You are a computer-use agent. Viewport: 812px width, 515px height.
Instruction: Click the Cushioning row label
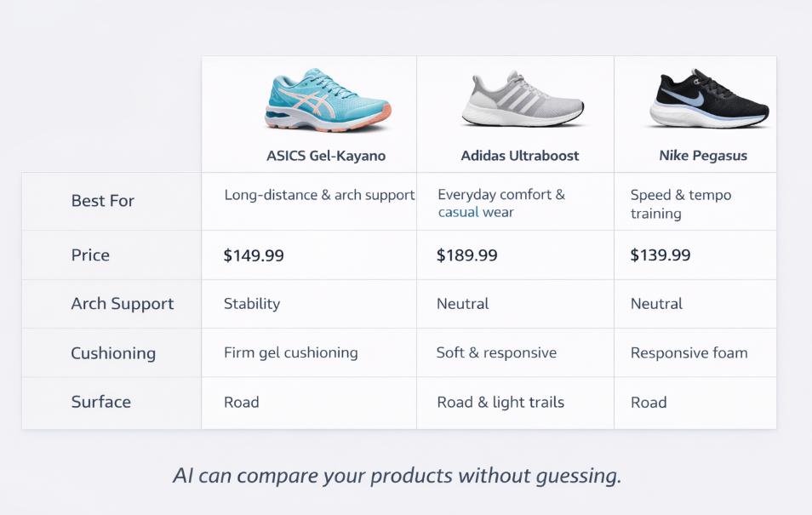pyautogui.click(x=113, y=353)
